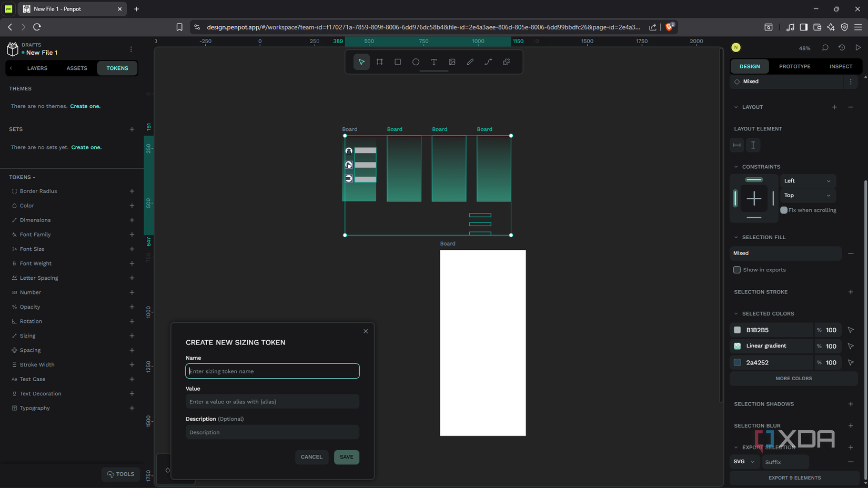Close the sizing token dialog

[x=366, y=331]
